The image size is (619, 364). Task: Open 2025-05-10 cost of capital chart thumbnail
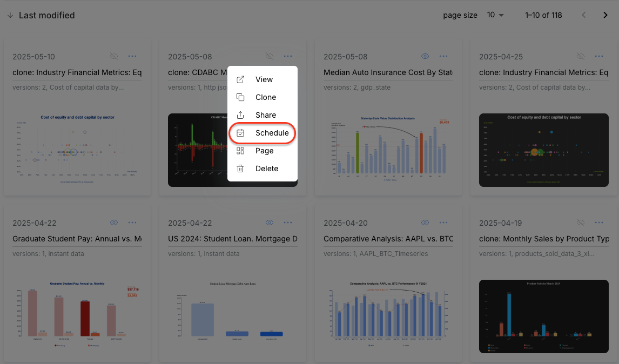click(x=77, y=150)
